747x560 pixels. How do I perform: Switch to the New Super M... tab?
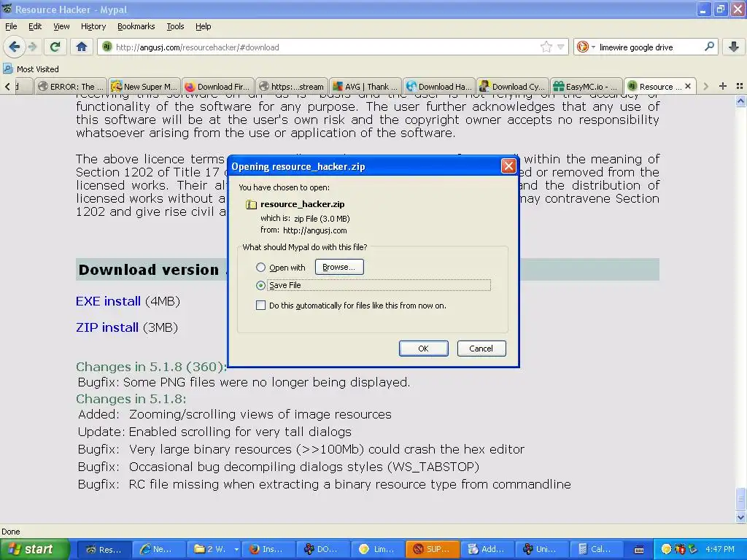[144, 86]
